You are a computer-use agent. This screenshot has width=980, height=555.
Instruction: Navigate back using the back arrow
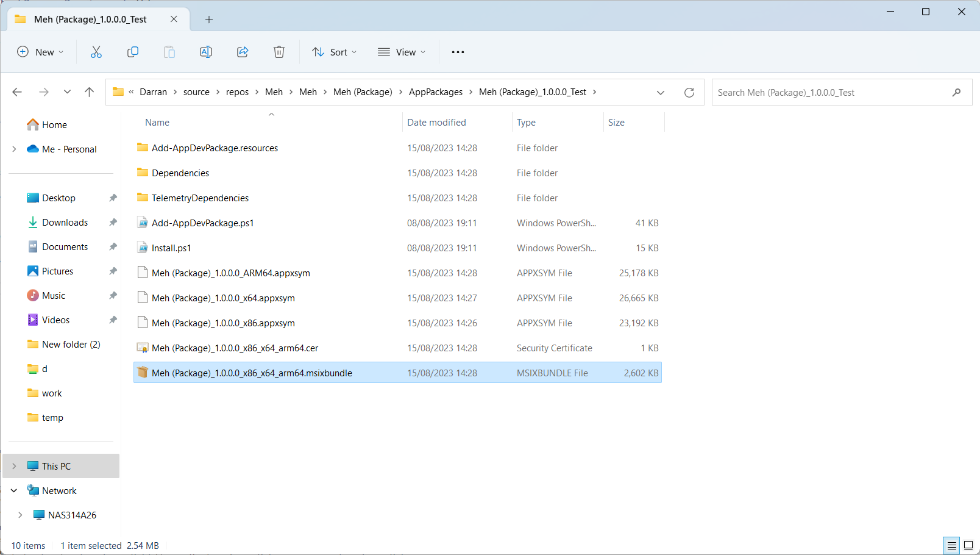click(x=17, y=91)
